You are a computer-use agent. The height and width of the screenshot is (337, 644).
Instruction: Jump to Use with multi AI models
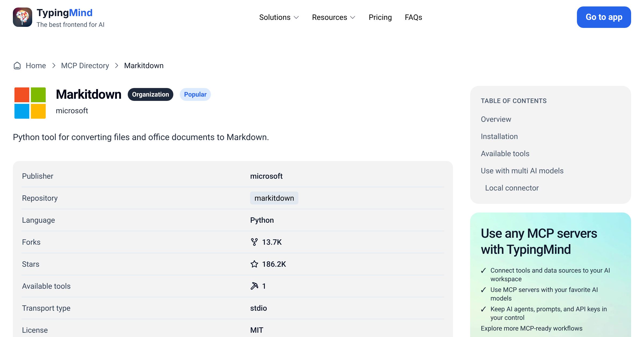coord(522,171)
